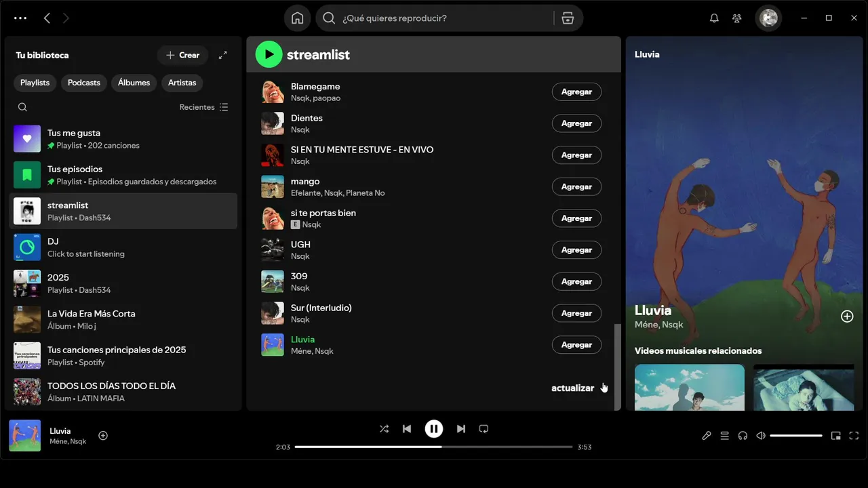The image size is (868, 488).
Task: Open Tus canciones principales de 2025
Action: [x=123, y=356]
